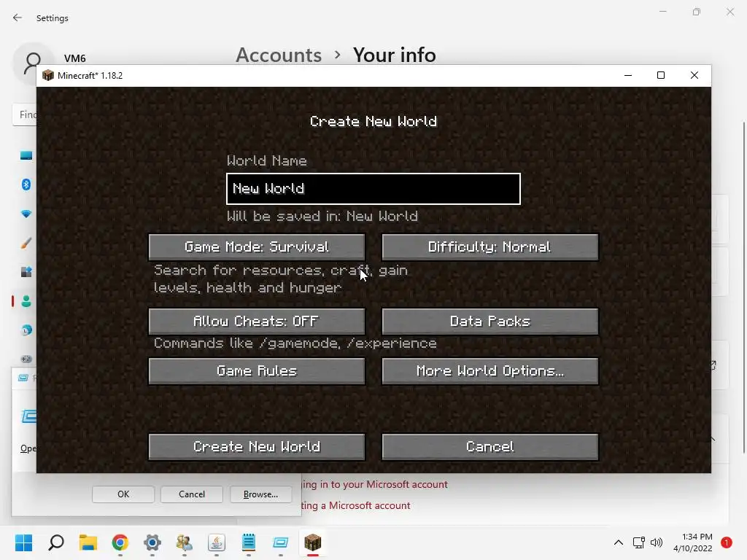This screenshot has width=747, height=560.
Task: Select Apps category icon in Settings
Action: pyautogui.click(x=26, y=272)
